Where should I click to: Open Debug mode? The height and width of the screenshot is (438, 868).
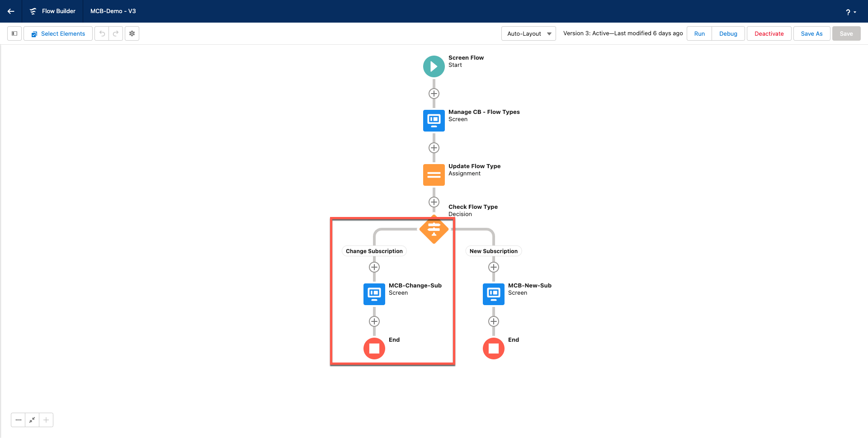click(x=728, y=33)
